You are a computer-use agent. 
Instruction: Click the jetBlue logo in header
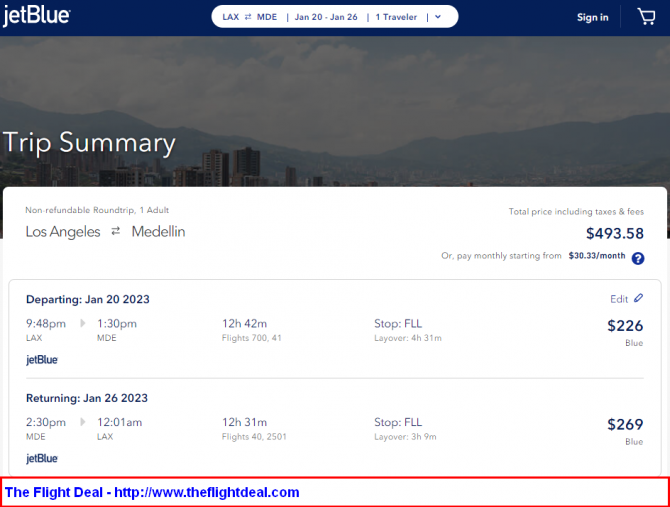pos(36,16)
